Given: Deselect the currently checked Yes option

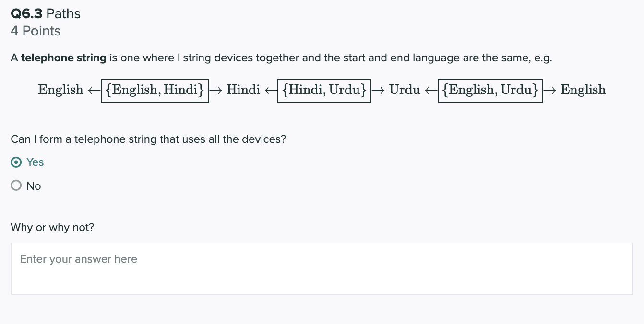Looking at the screenshot, I should pyautogui.click(x=16, y=162).
